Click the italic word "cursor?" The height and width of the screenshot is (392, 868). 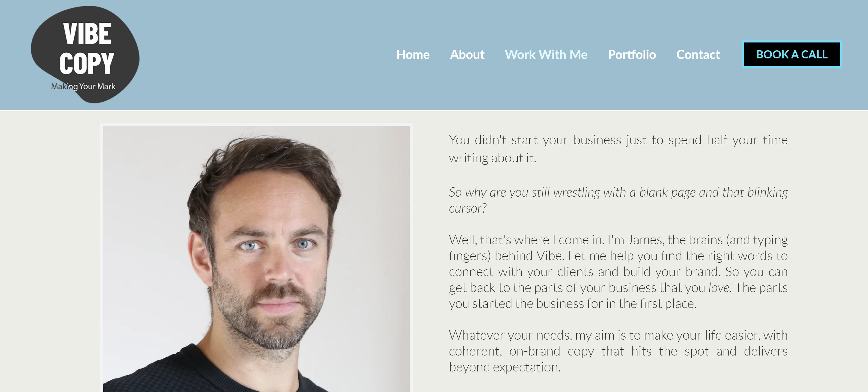pos(468,208)
